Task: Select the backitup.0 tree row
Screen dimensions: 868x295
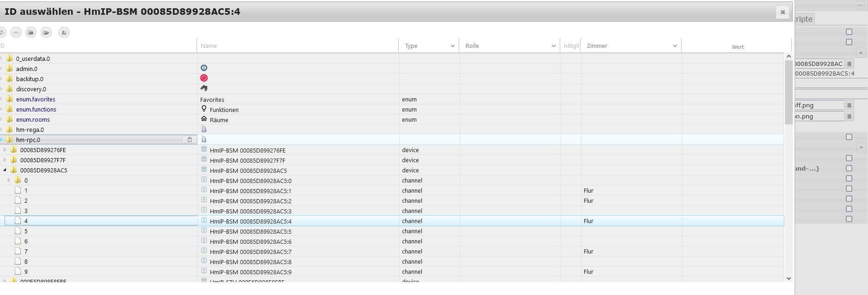Action: tap(392, 79)
